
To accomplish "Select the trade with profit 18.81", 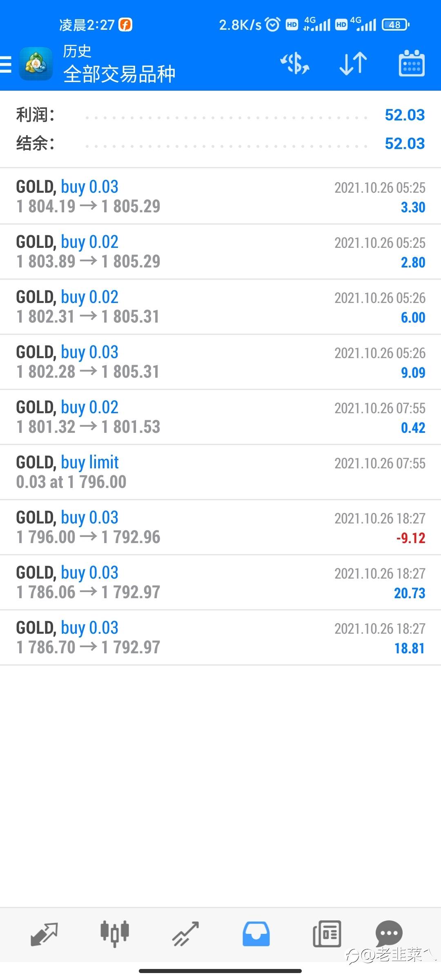I will 220,637.
